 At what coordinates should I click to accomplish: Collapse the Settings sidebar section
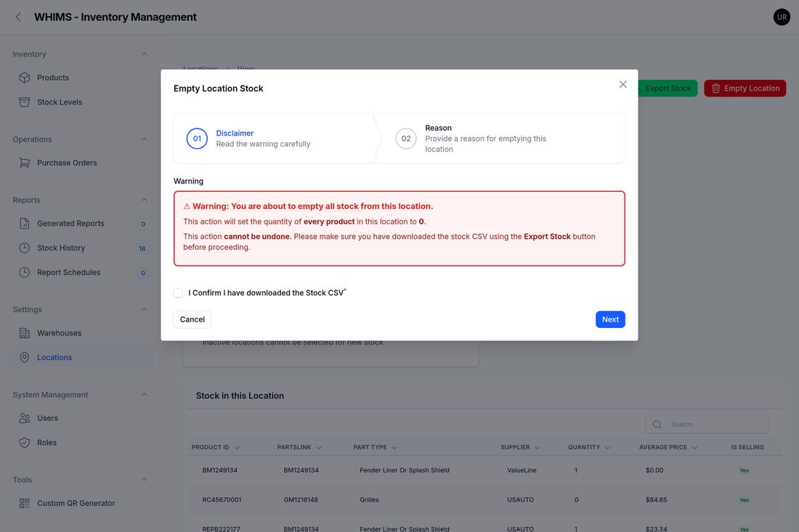(145, 309)
